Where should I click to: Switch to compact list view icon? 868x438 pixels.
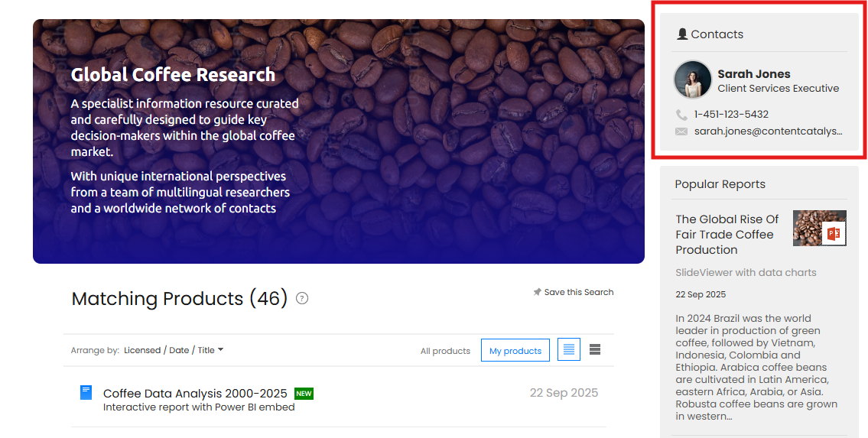pyautogui.click(x=595, y=349)
